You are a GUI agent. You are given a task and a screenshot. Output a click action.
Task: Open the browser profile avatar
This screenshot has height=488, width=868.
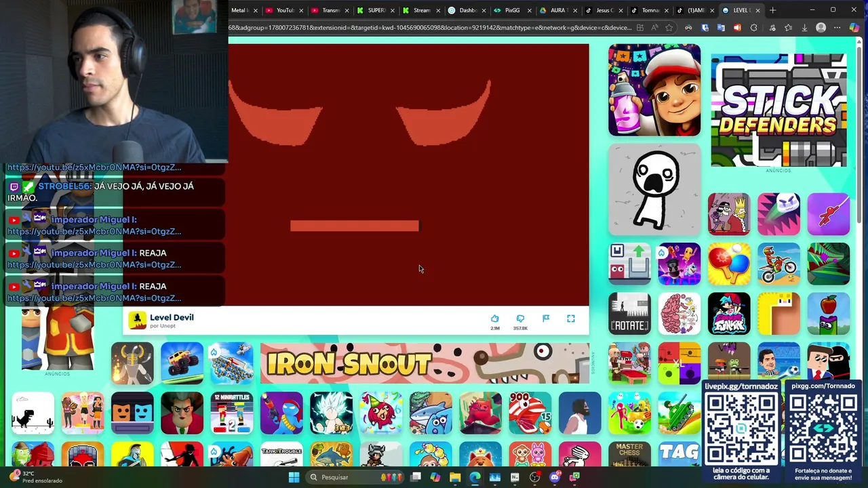(821, 28)
